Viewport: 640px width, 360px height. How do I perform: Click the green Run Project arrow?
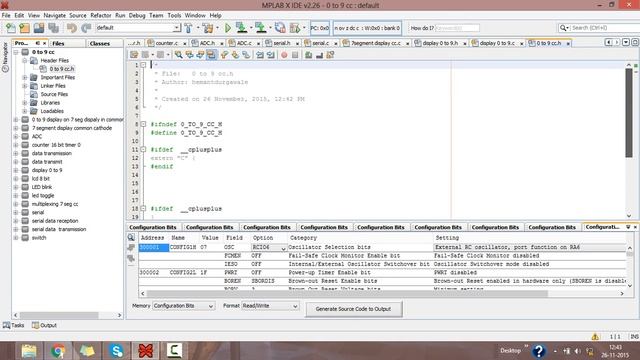pos(228,28)
